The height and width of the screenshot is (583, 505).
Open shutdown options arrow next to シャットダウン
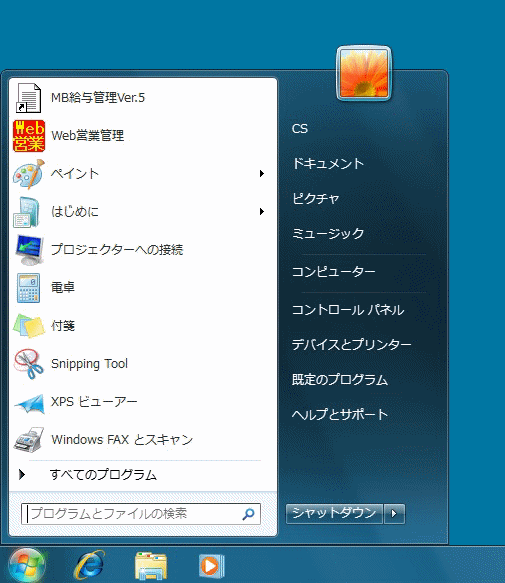coord(394,514)
